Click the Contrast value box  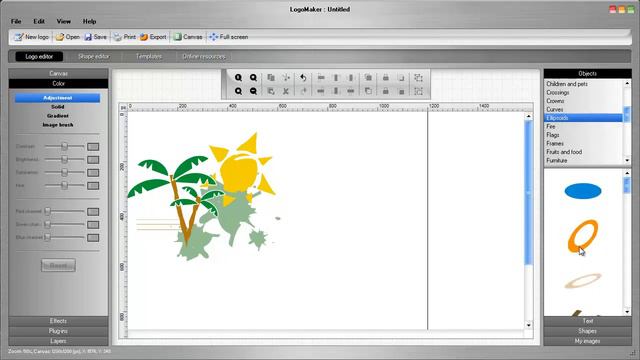[x=93, y=147]
